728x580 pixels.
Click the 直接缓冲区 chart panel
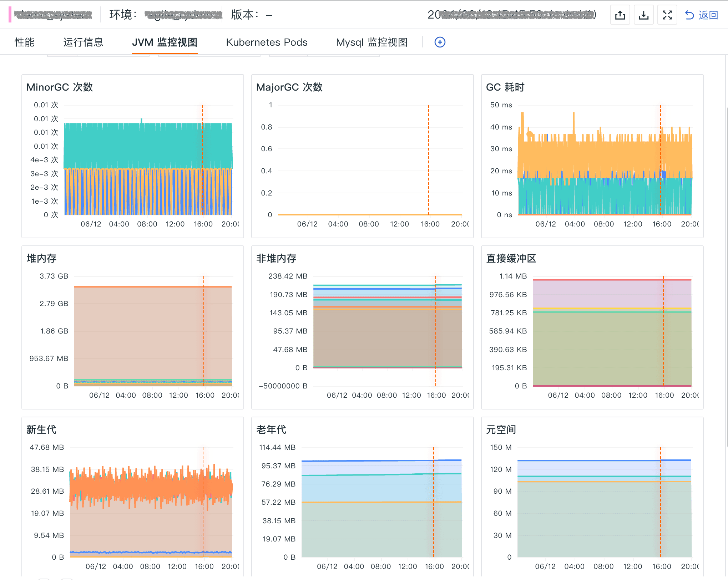point(612,332)
